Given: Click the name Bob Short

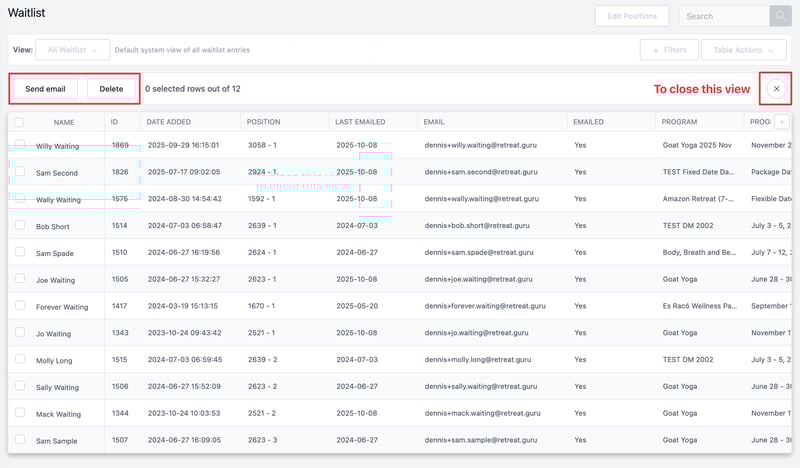Looking at the screenshot, I should pyautogui.click(x=53, y=227).
